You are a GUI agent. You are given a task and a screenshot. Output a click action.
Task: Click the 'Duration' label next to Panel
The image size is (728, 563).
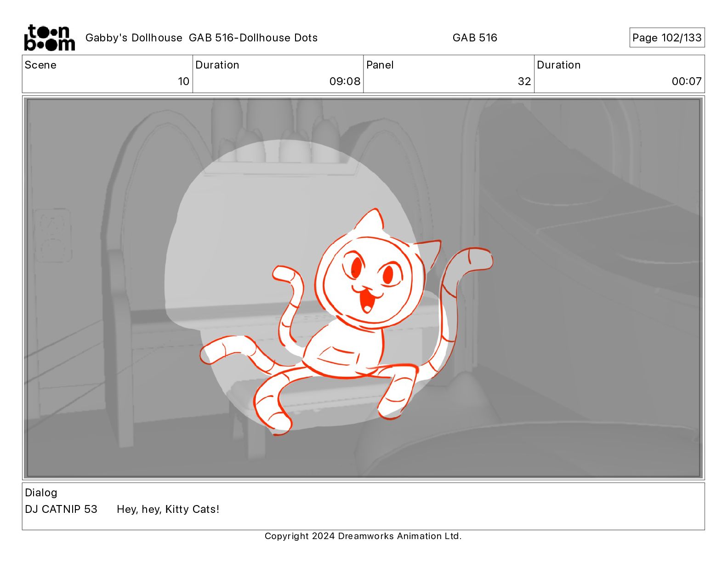click(x=559, y=65)
